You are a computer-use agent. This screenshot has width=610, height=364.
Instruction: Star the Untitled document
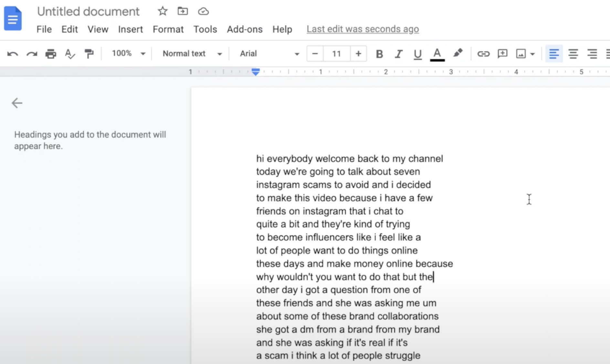tap(163, 11)
